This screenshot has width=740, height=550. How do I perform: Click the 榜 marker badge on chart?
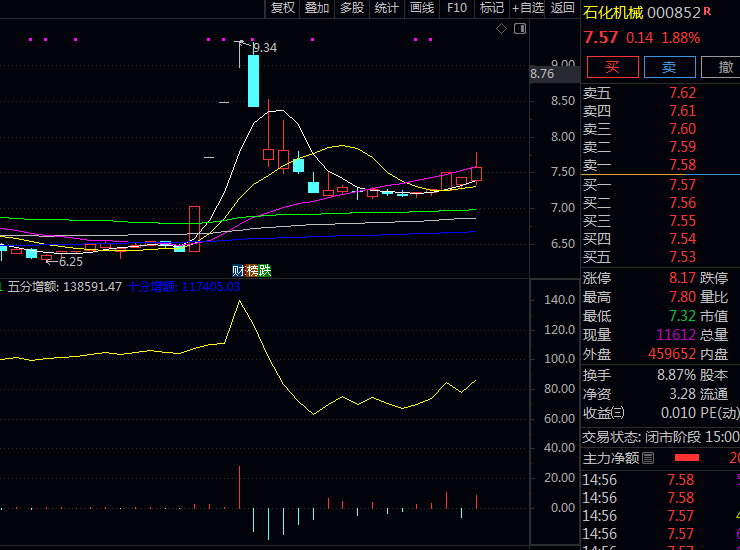(252, 270)
